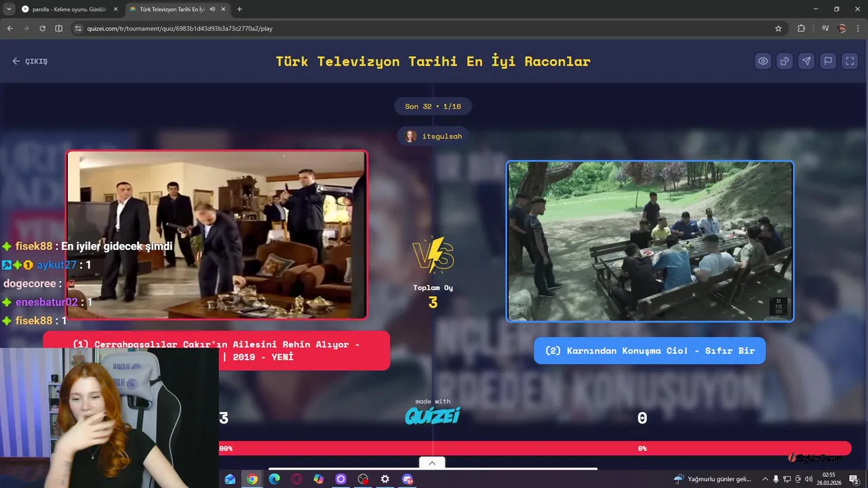This screenshot has height=488, width=868.
Task: Click the itsgulsah avatar picture
Action: click(x=411, y=136)
